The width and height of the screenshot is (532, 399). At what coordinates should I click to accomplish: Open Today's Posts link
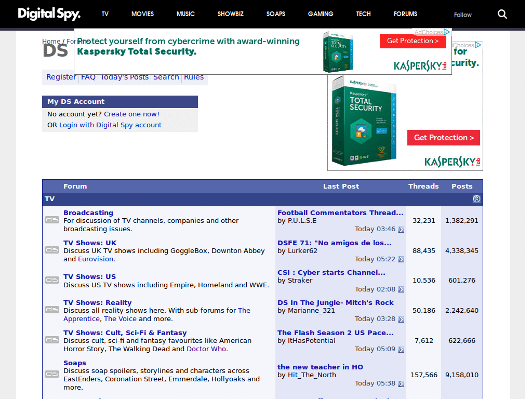click(x=124, y=77)
